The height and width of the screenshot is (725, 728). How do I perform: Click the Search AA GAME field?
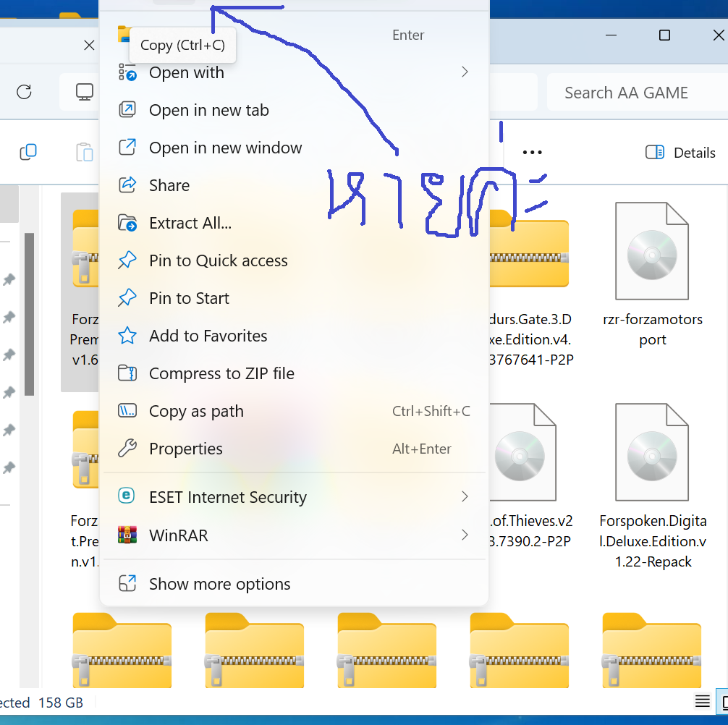coord(637,93)
